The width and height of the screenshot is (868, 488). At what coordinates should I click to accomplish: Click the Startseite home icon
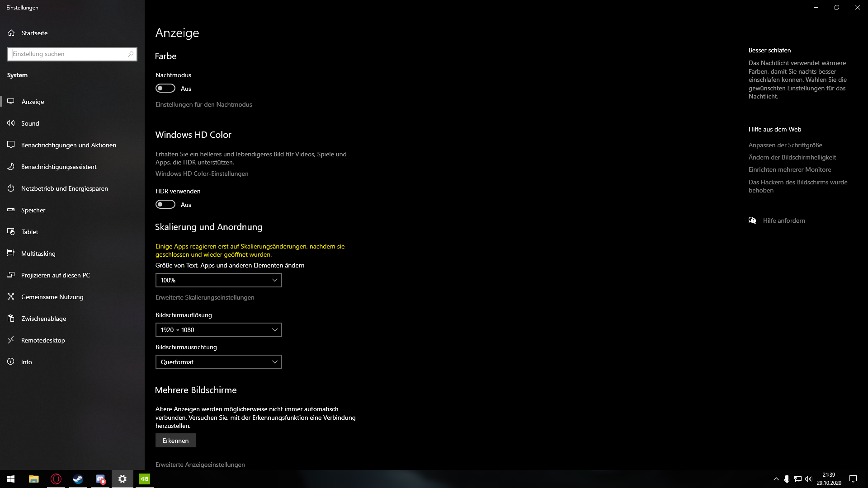(11, 33)
